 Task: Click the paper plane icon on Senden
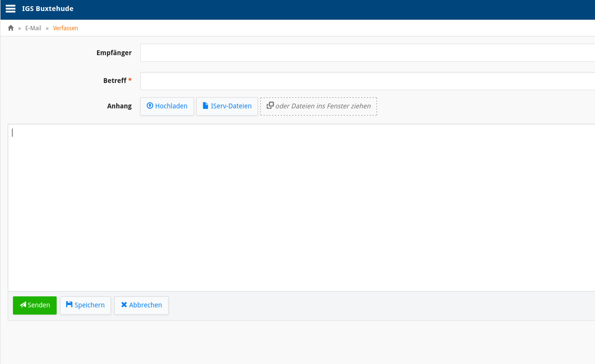coord(23,305)
